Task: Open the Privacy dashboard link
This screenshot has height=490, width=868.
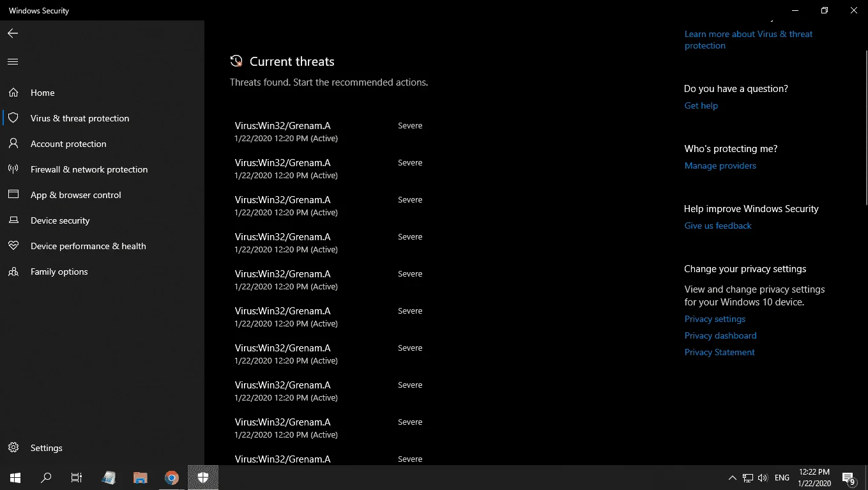Action: (x=720, y=335)
